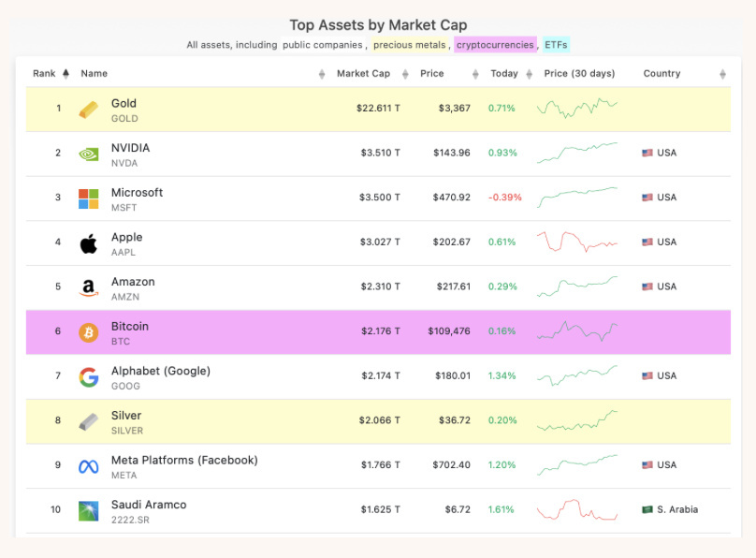
Task: Open the Meta Platforms (Facebook) link
Action: pos(184,460)
